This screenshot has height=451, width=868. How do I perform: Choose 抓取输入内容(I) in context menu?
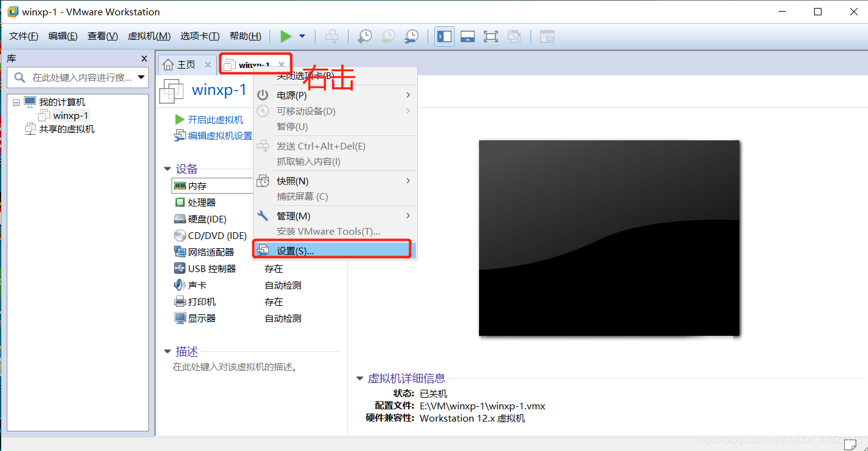coord(335,161)
